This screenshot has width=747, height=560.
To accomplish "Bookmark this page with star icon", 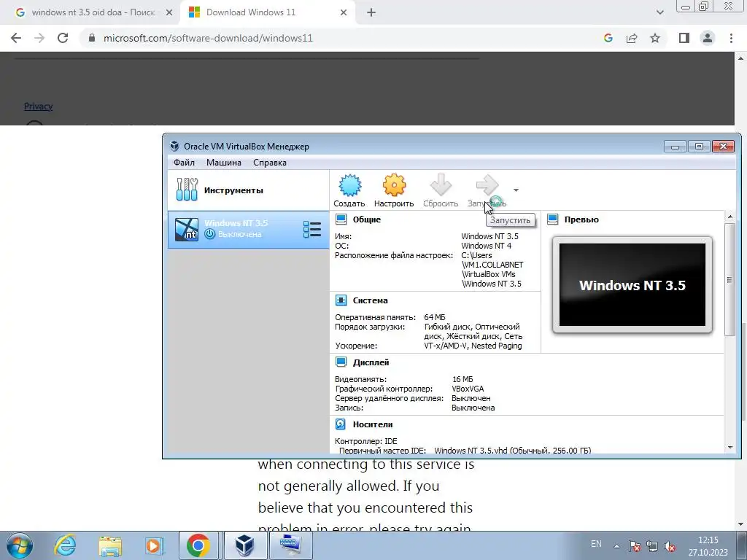I will click(655, 38).
